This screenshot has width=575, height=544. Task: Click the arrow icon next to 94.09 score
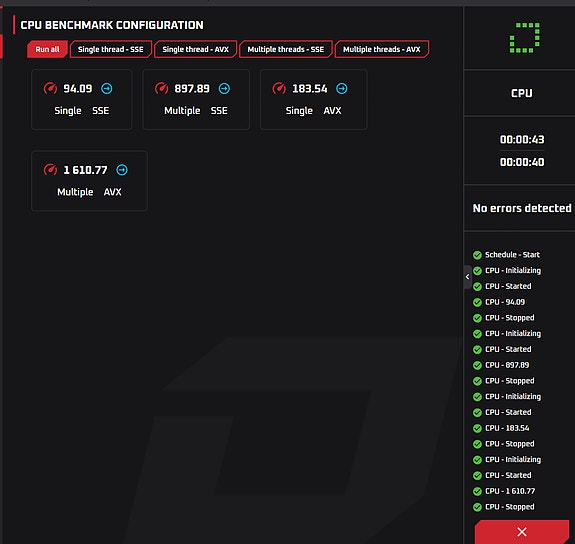coord(107,88)
